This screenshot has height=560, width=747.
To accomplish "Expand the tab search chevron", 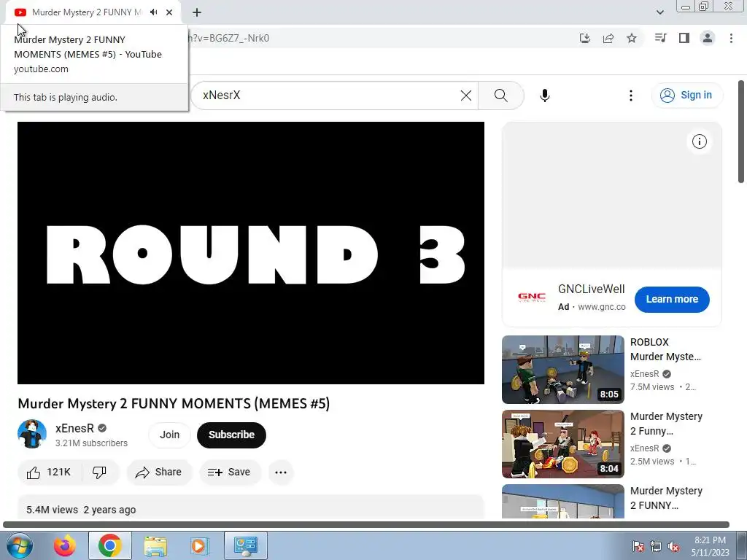I will [659, 12].
